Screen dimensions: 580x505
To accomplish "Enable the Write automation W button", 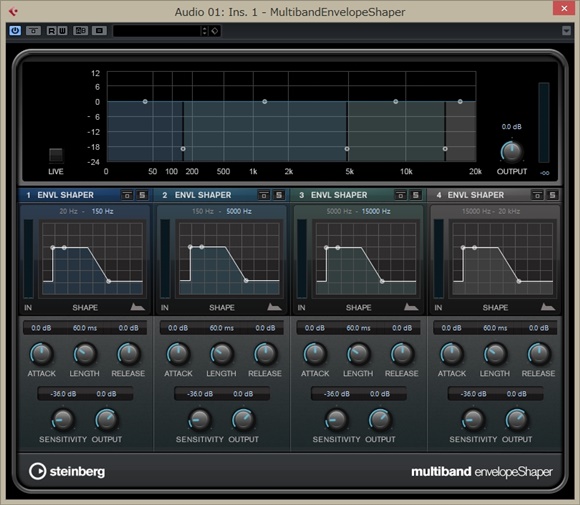I will click(x=63, y=31).
